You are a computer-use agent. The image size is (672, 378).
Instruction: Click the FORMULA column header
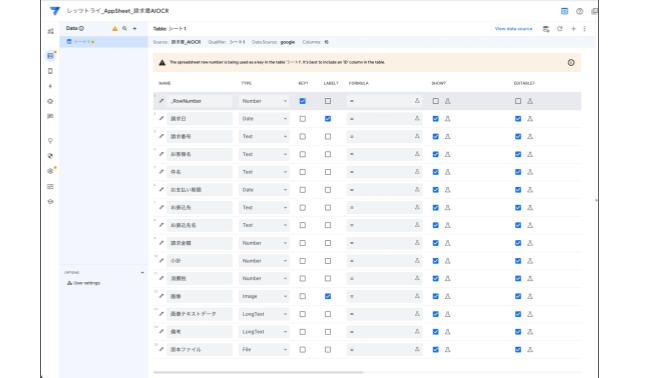359,83
